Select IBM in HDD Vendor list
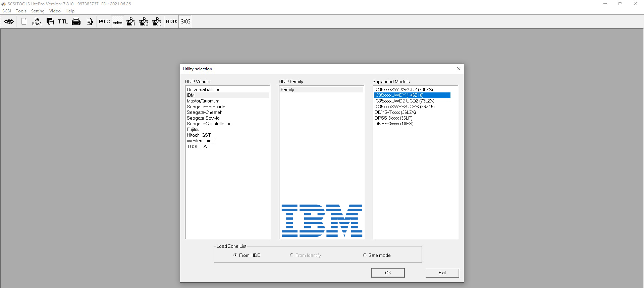The image size is (644, 288). (227, 95)
